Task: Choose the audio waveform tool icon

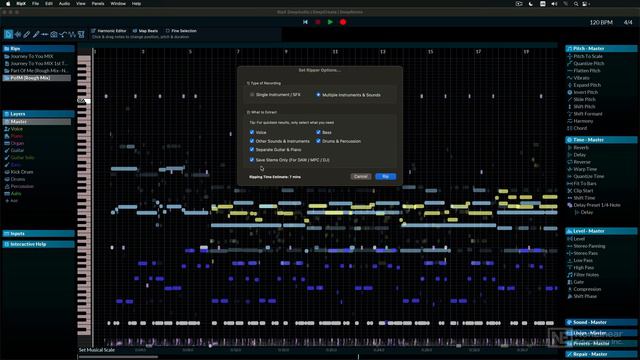Action: click(18, 35)
